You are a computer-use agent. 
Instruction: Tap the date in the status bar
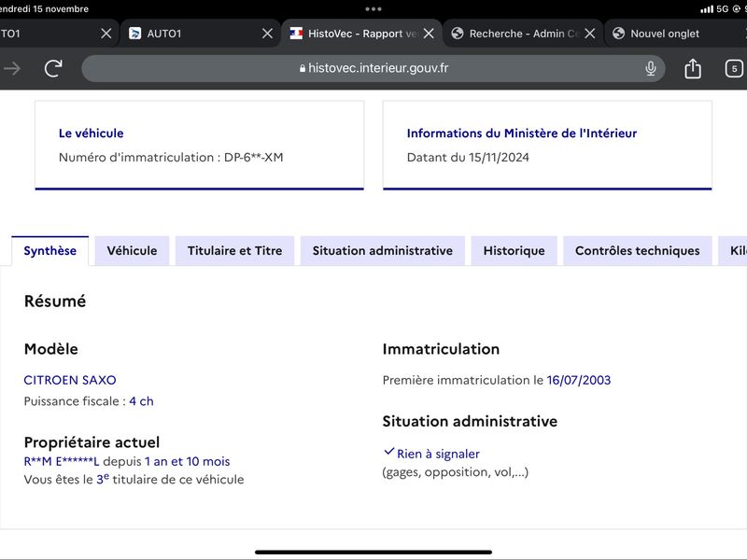tap(44, 8)
